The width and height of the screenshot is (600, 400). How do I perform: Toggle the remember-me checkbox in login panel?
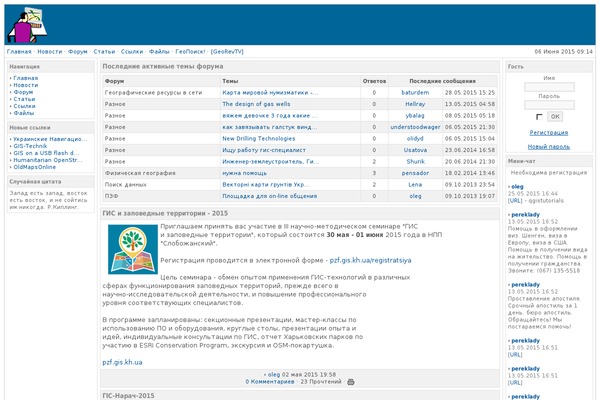pos(540,117)
